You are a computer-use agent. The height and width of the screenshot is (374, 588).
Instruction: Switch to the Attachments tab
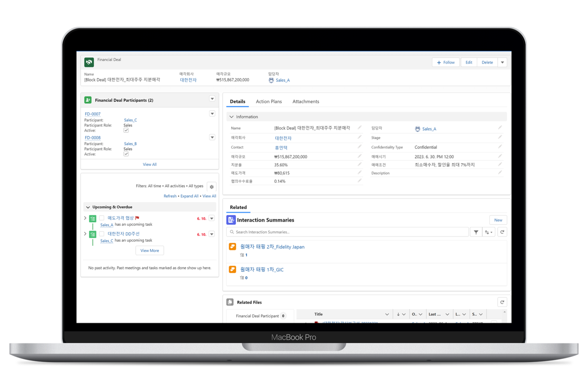coord(306,102)
